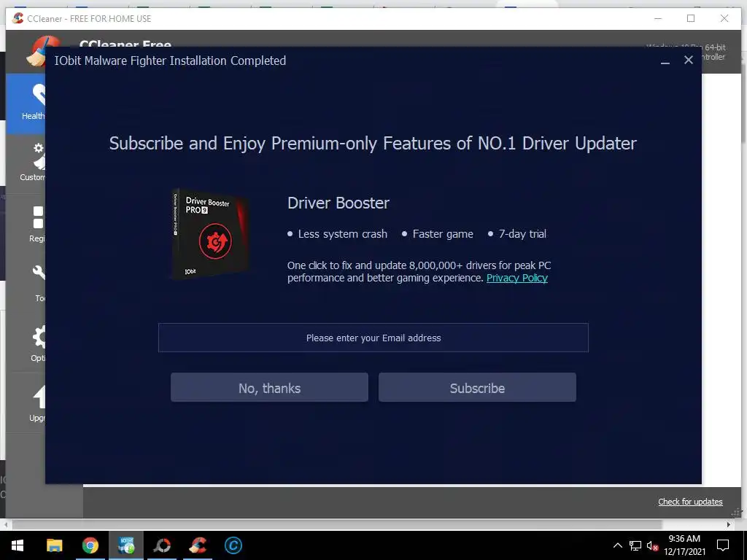The height and width of the screenshot is (560, 747).
Task: Open Registry section in CCleaner sidebar
Action: tap(26, 224)
